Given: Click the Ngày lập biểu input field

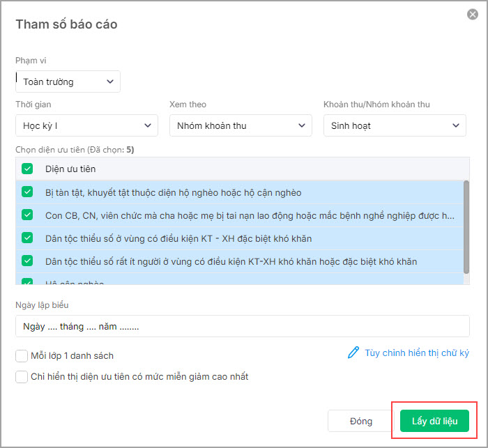Looking at the screenshot, I should (x=242, y=326).
